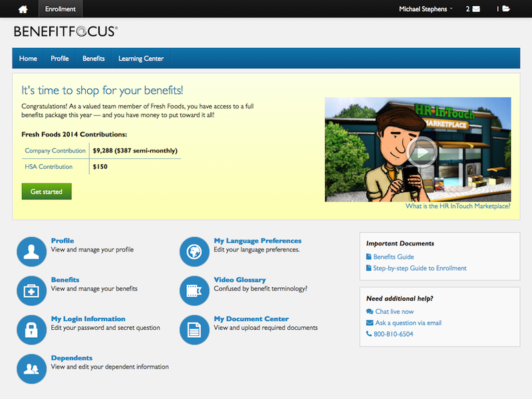Open What is the HR InTouch Marketplace link

(x=458, y=206)
